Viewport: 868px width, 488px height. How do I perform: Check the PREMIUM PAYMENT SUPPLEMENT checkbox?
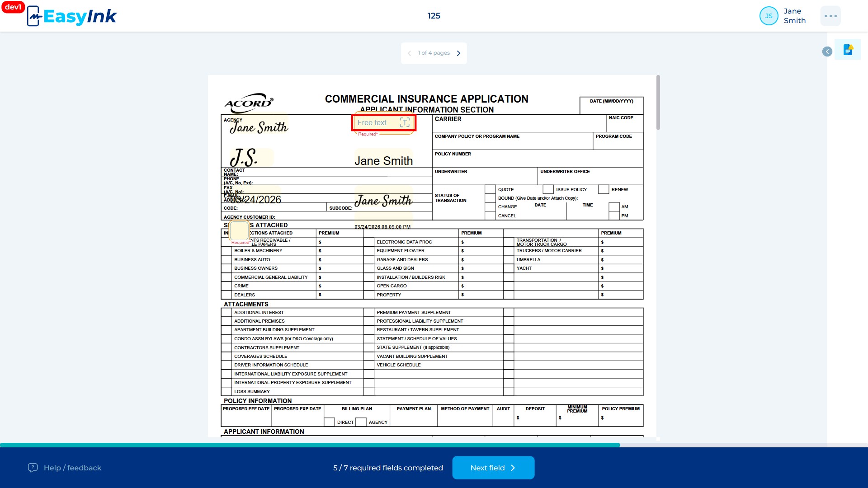[x=369, y=313]
